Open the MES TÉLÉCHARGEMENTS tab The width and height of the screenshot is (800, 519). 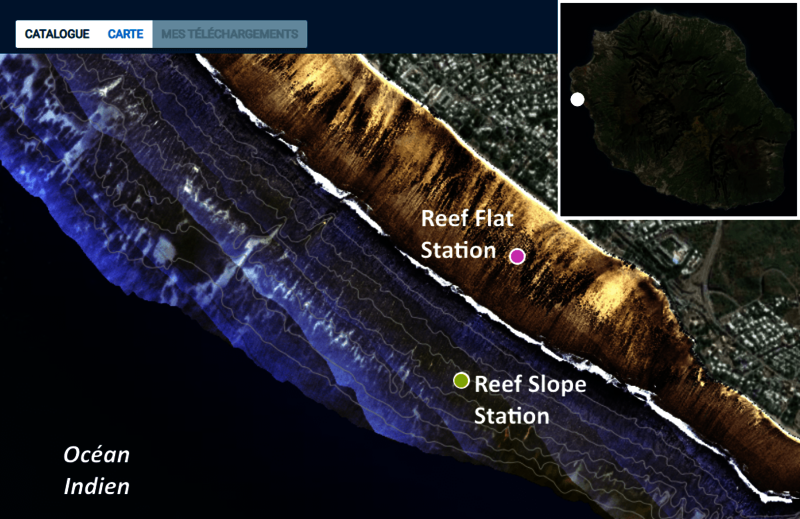[230, 34]
